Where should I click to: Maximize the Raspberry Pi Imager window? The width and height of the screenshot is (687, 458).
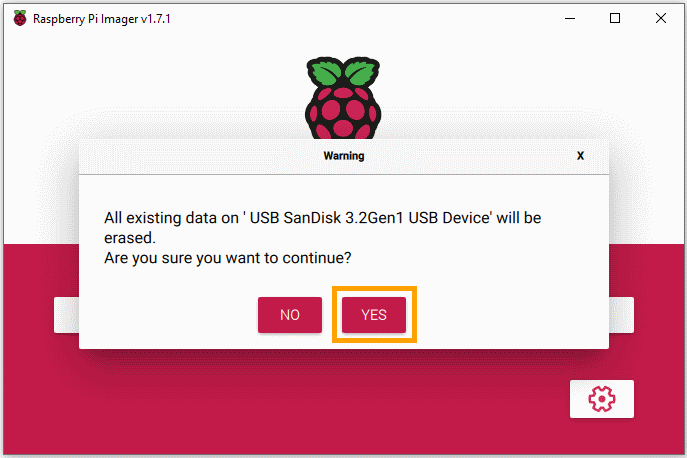615,18
